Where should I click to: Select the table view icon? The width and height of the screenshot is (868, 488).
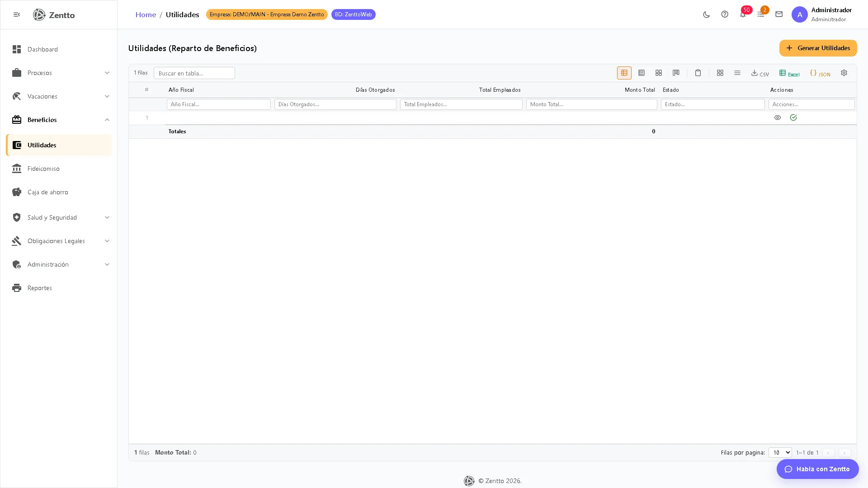coord(624,73)
